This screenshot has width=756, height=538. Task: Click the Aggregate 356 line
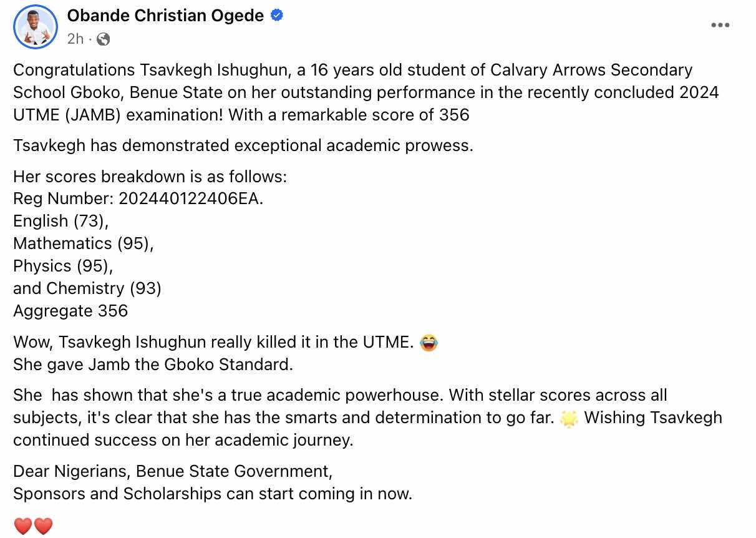click(x=70, y=311)
